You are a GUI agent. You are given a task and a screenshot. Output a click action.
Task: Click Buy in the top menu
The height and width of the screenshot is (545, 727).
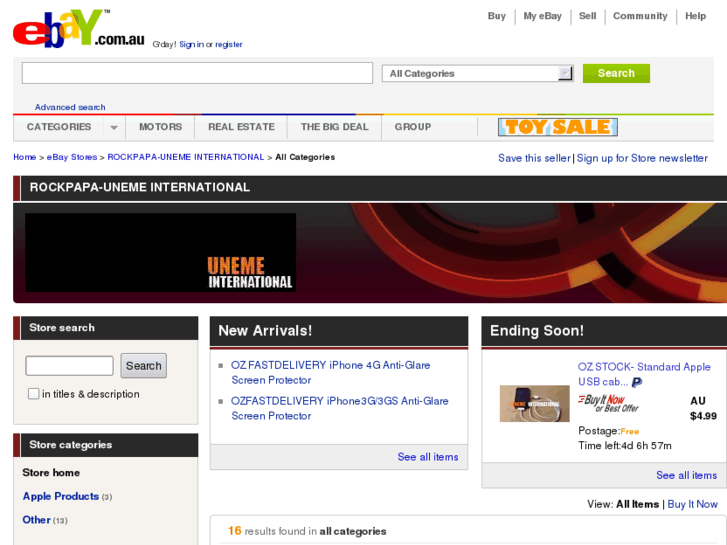click(497, 16)
